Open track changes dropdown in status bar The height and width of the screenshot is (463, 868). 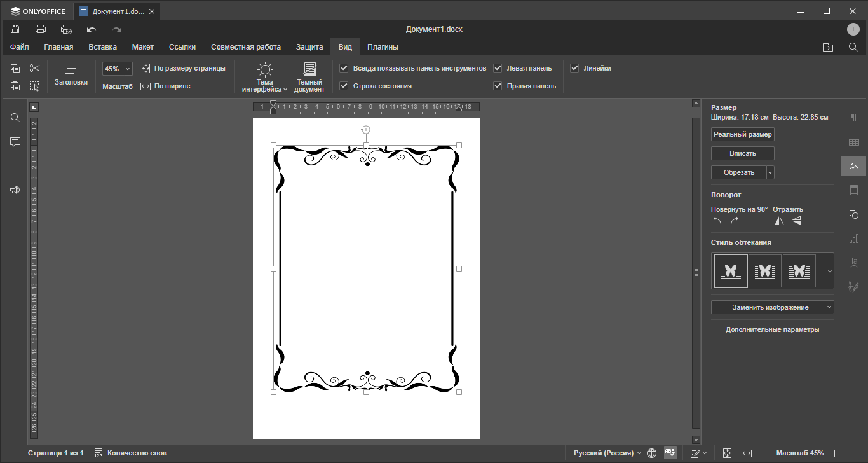[x=698, y=453]
